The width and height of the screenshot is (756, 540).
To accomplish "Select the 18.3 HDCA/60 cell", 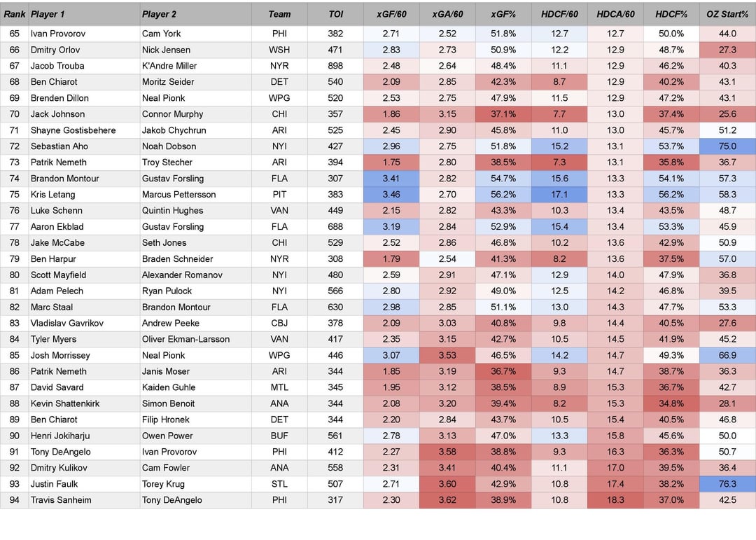I will [x=615, y=500].
